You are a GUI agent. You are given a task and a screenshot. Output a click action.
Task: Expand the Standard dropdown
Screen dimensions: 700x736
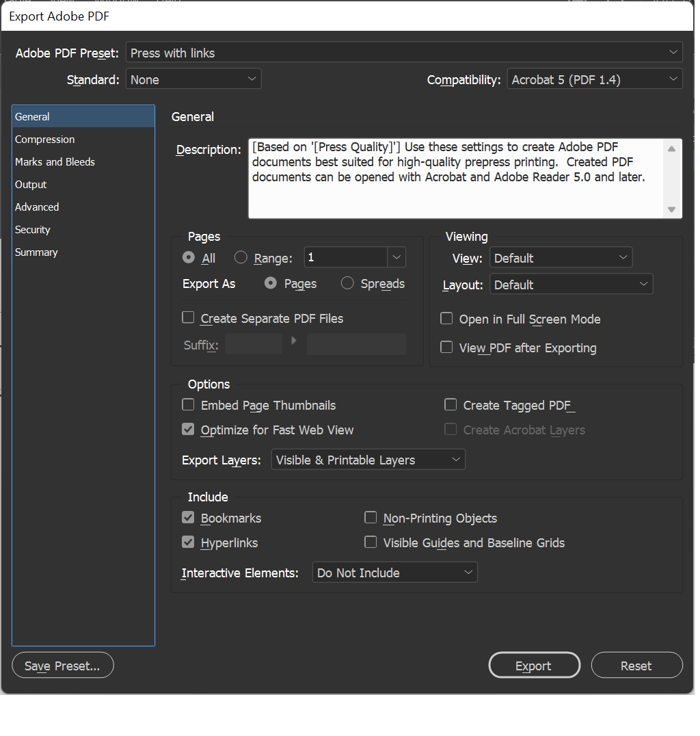click(x=193, y=79)
